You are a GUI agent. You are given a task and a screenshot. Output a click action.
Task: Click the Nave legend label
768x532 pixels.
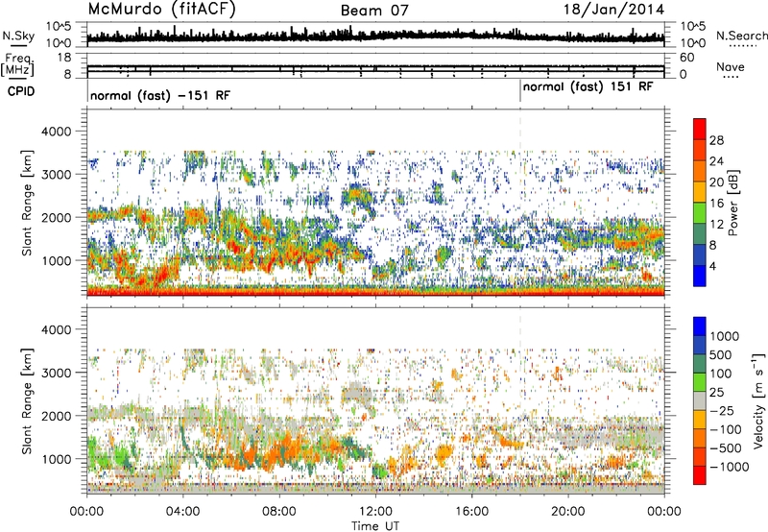[x=731, y=66]
